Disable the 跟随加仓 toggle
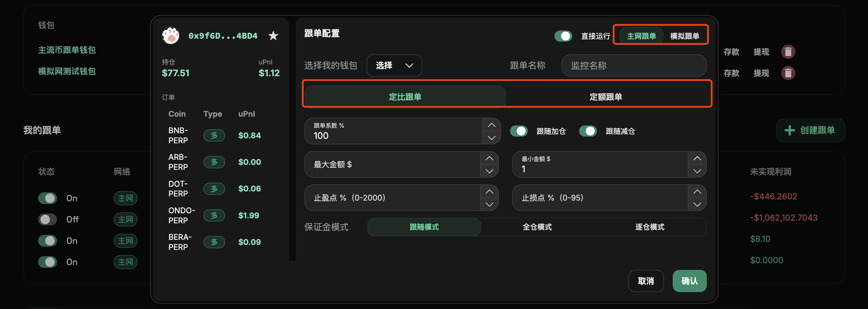 518,131
